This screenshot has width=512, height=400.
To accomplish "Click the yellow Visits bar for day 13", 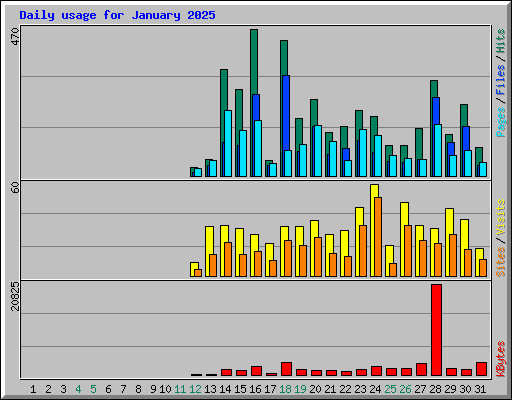I will [x=208, y=251].
